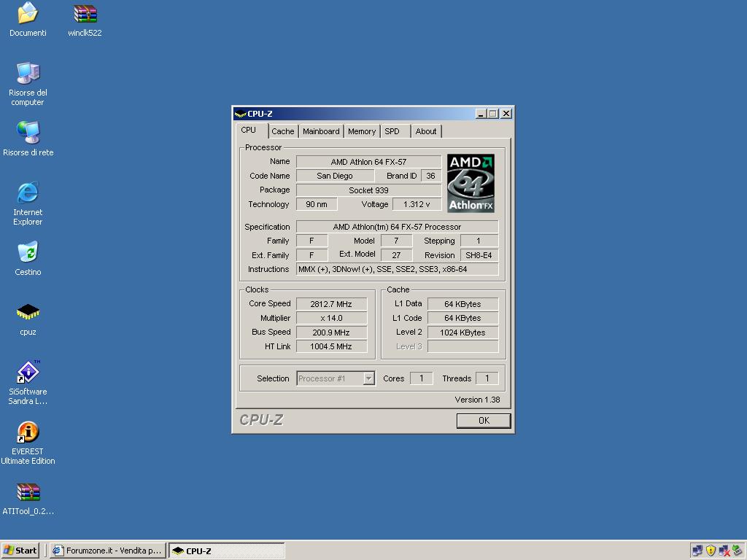
Task: Click the Safely Remove Hardware tray icon
Action: [x=737, y=551]
